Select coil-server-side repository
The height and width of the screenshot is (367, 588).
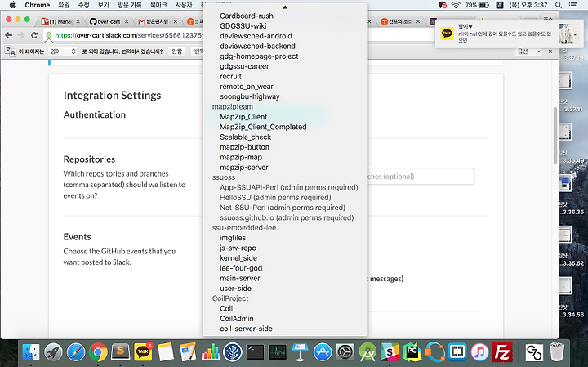[x=246, y=329]
